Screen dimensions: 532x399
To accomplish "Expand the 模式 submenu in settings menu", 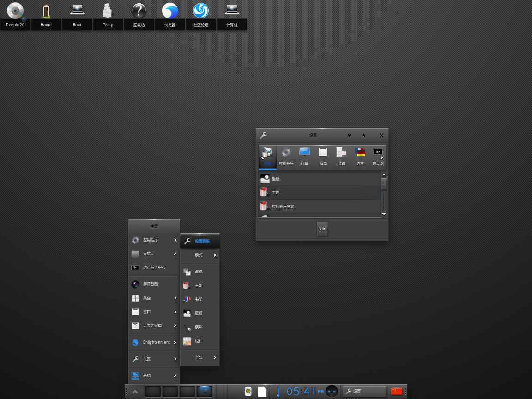I will click(199, 255).
